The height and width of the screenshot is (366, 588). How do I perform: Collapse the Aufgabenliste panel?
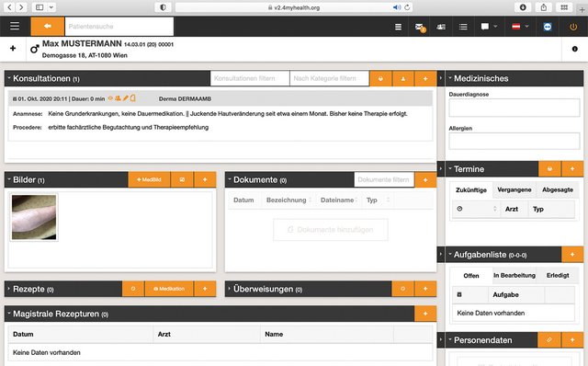coord(450,254)
